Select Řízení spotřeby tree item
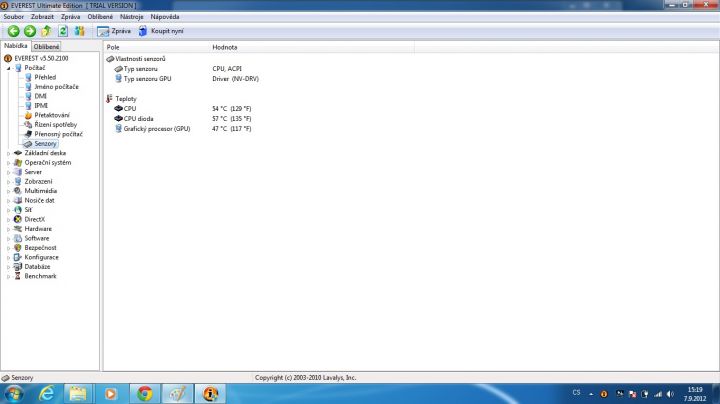 coord(56,124)
